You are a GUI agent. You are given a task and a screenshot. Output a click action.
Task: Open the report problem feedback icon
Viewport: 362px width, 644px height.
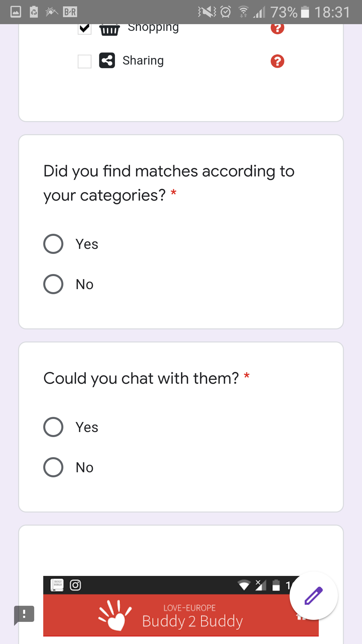[x=24, y=615]
